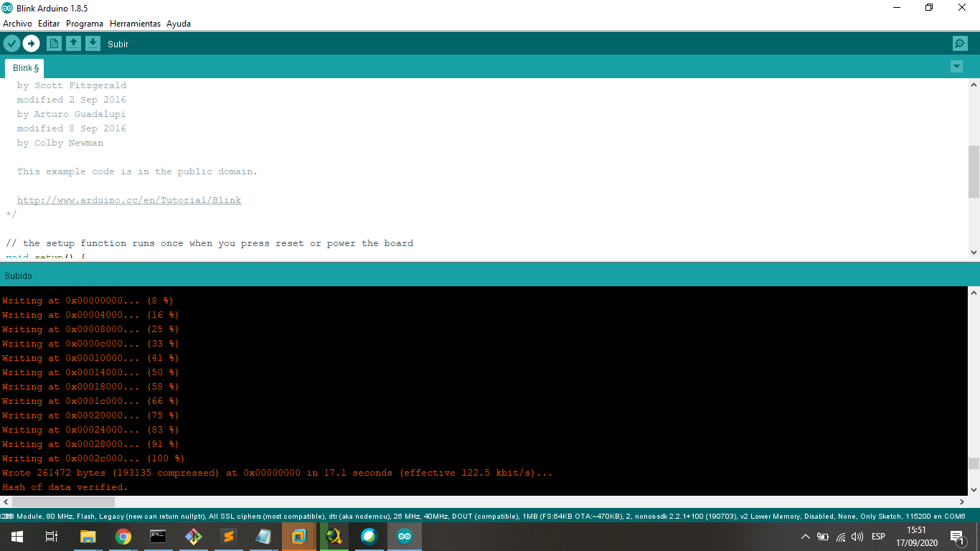Click the 'by Arturo Guadalupi' comment line

click(x=72, y=114)
